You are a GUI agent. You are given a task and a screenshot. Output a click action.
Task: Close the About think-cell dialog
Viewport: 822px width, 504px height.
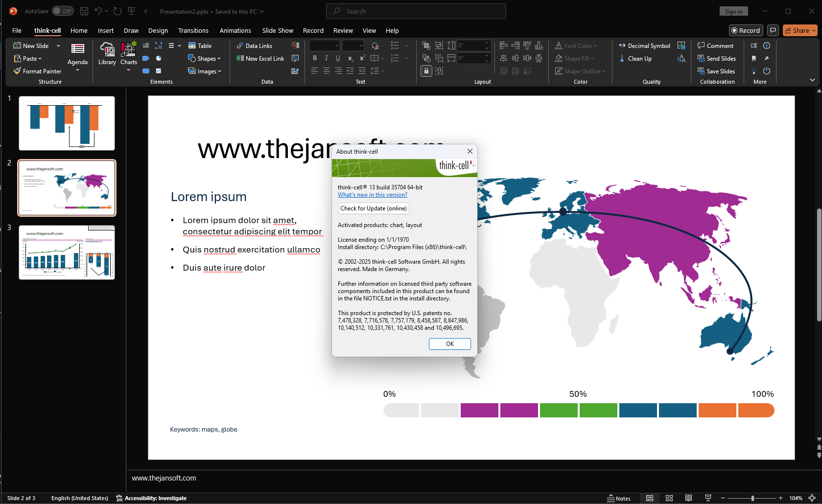pos(470,151)
